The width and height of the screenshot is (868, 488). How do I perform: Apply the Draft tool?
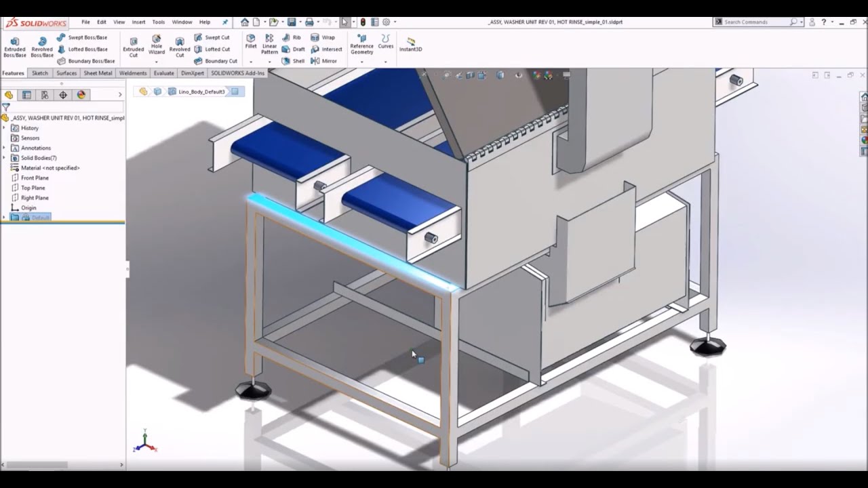click(294, 49)
